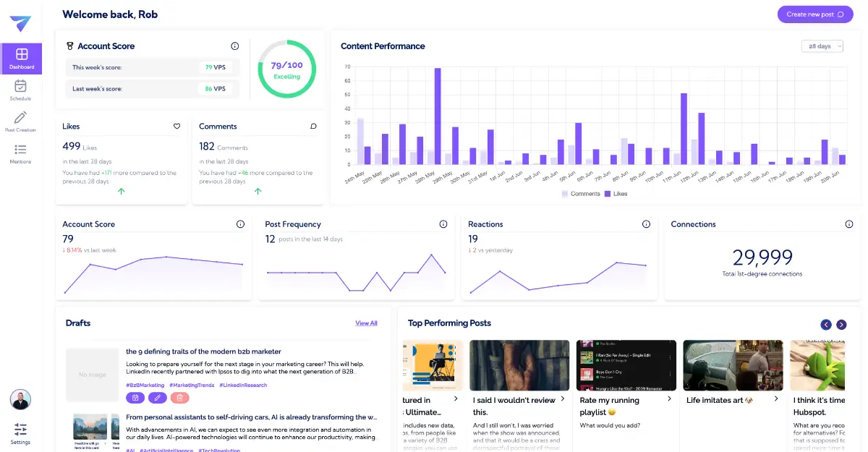868x452 pixels.
Task: Open View All drafts link
Action: [x=366, y=323]
